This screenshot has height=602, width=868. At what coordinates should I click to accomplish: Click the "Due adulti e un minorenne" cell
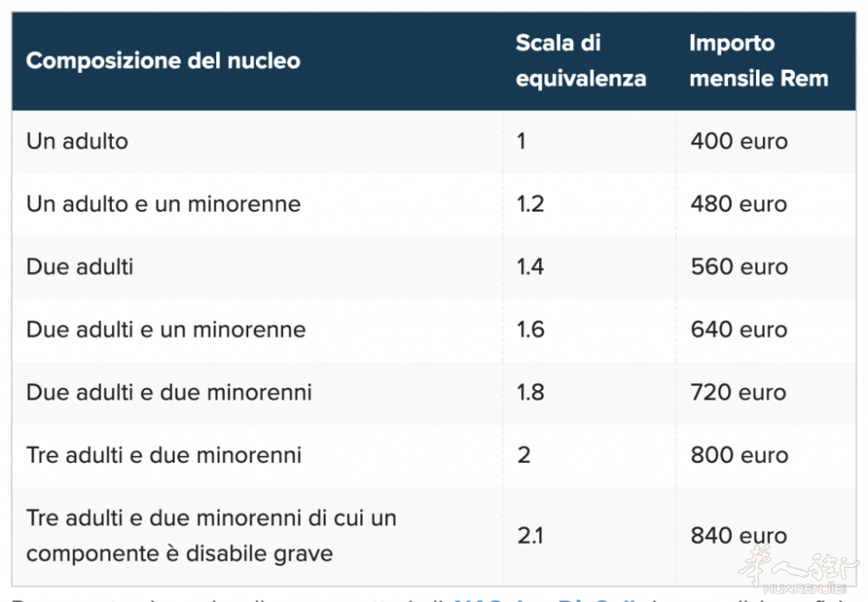click(166, 329)
